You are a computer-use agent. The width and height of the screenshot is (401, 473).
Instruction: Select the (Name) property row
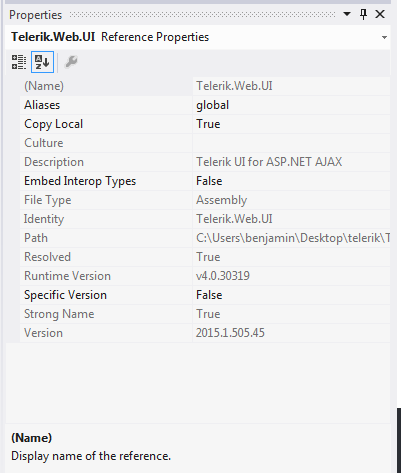pos(205,86)
